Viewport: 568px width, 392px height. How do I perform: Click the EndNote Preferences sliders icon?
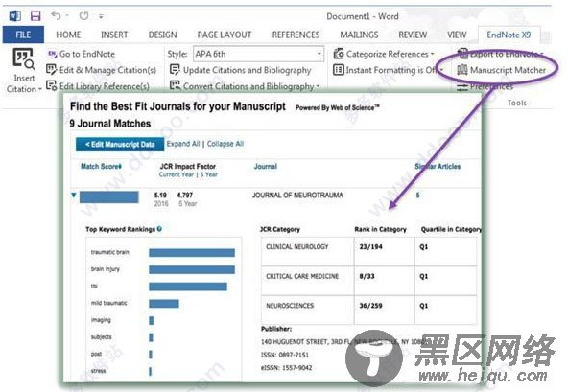point(462,86)
